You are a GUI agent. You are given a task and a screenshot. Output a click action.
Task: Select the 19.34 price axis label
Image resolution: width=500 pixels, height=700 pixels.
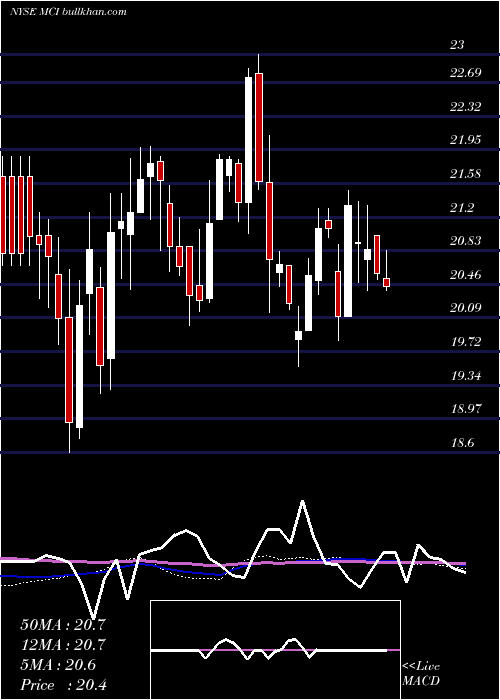[x=466, y=375]
